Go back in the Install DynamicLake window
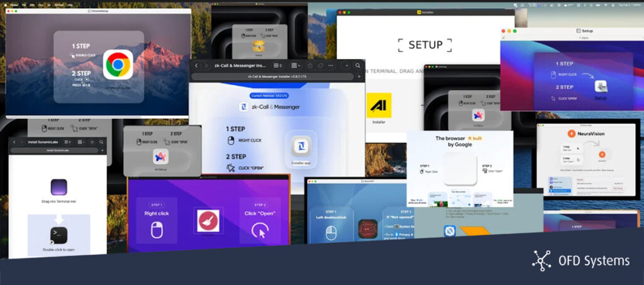This screenshot has width=644, height=285. [13, 142]
